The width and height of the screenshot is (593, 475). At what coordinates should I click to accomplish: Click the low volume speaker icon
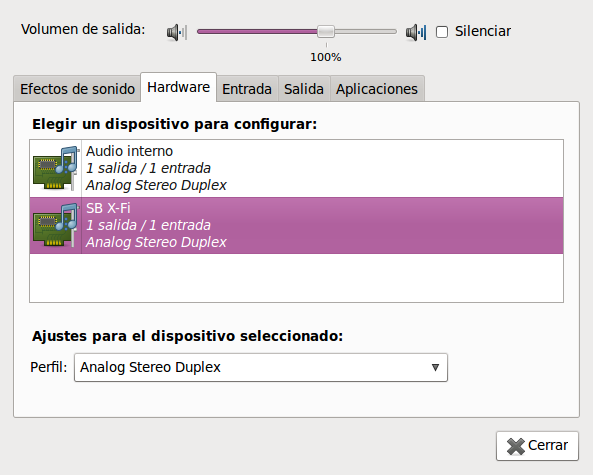coord(177,32)
